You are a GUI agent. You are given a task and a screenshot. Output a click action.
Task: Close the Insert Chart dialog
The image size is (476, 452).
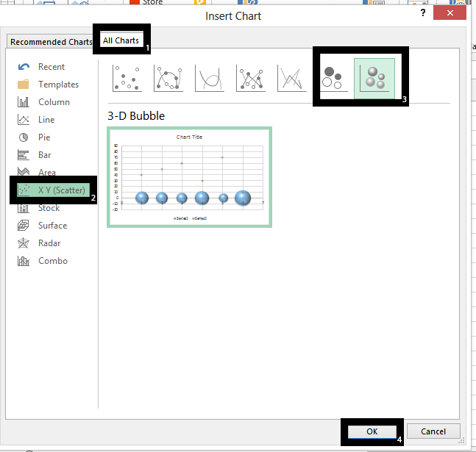(x=450, y=12)
